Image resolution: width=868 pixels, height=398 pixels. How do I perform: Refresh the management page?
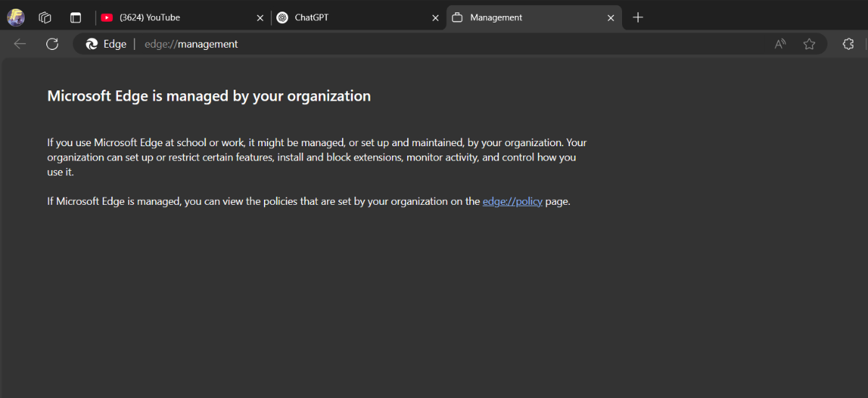click(52, 44)
